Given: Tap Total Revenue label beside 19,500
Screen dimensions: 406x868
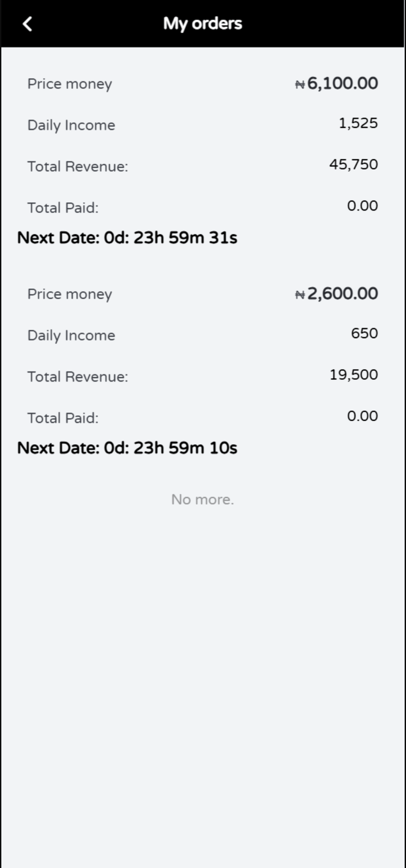Looking at the screenshot, I should pos(78,377).
